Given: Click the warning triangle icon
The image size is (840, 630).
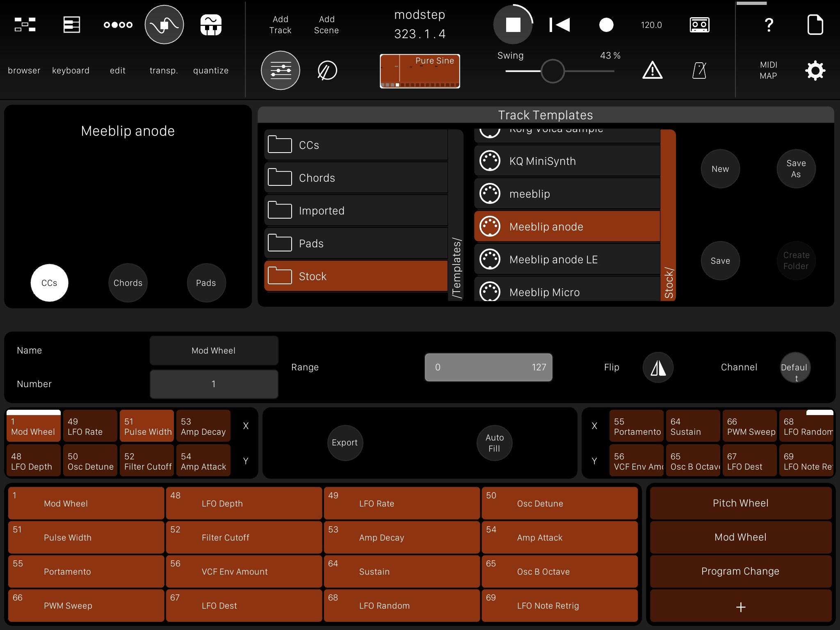Looking at the screenshot, I should pyautogui.click(x=652, y=70).
